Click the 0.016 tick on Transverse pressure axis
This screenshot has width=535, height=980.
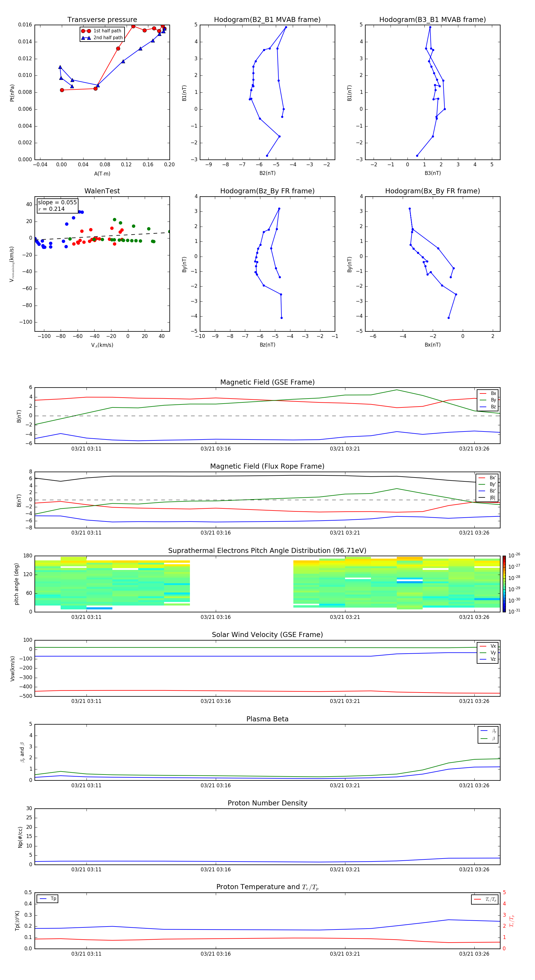point(25,25)
